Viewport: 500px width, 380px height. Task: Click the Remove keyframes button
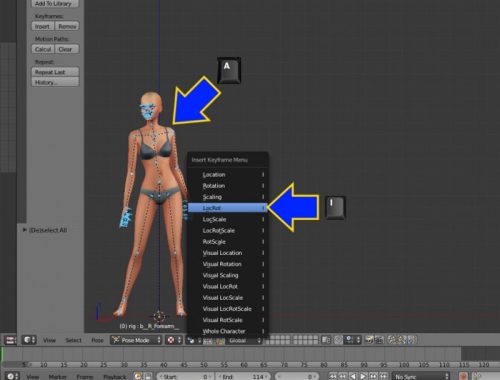67,26
